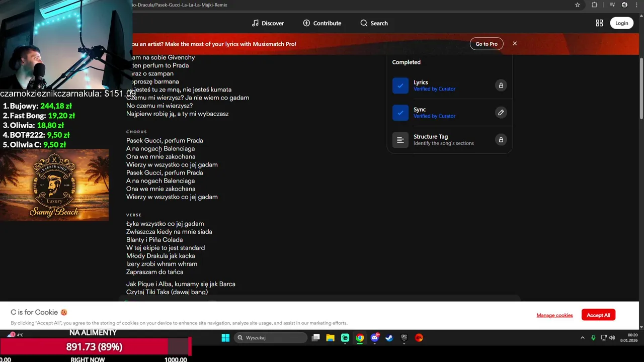The width and height of the screenshot is (644, 362).
Task: Click top donor entry 'Bujowy: 244,18 zł'
Action: point(37,106)
